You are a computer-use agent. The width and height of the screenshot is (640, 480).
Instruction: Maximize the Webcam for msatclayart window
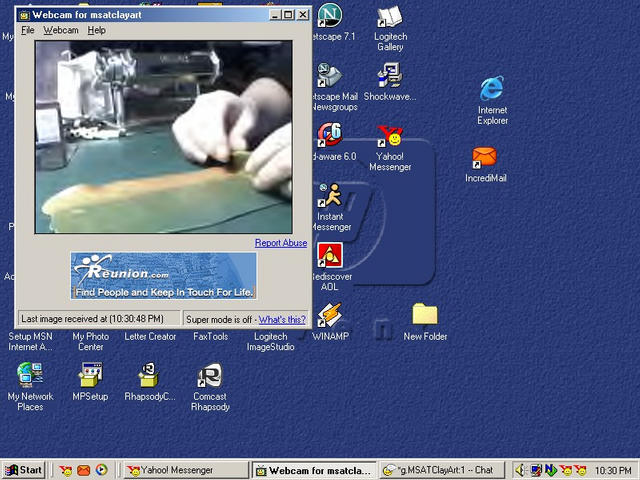(x=288, y=15)
